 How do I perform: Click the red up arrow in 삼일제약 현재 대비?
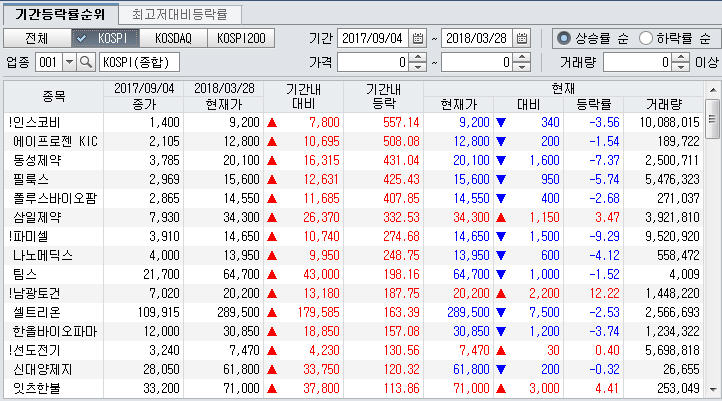501,217
